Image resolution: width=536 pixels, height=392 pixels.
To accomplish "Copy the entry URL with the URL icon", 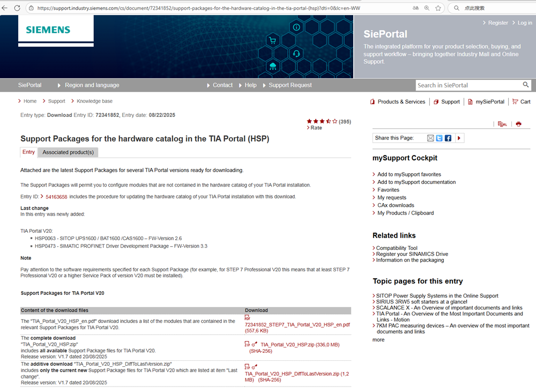I will tap(502, 124).
